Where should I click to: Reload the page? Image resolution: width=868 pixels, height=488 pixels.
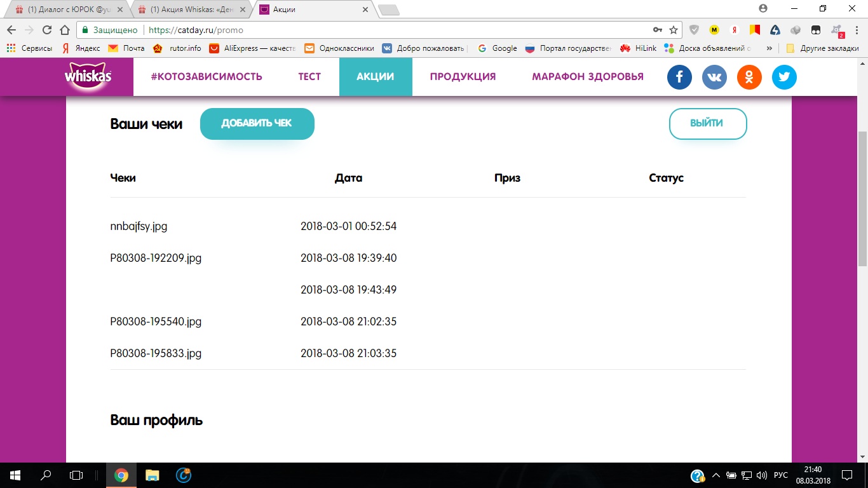(x=46, y=30)
